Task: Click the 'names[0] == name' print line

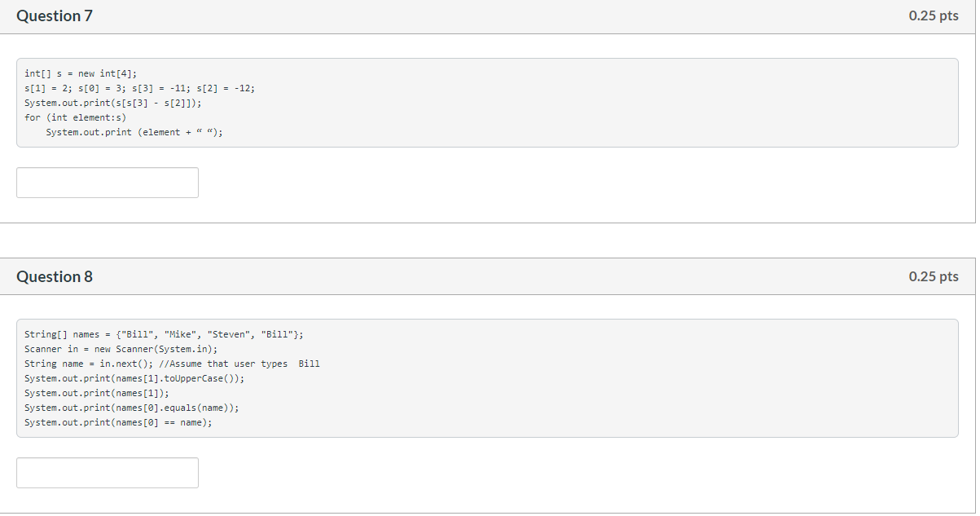Action: point(118,422)
